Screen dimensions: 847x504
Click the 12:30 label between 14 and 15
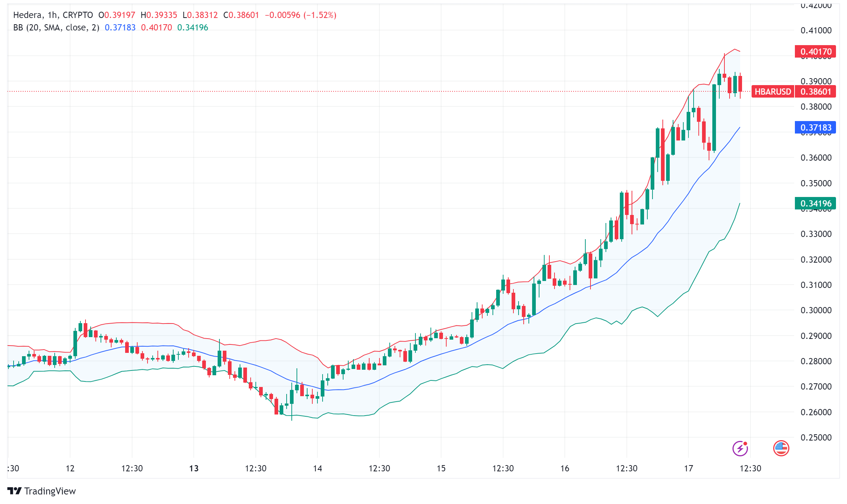(379, 468)
